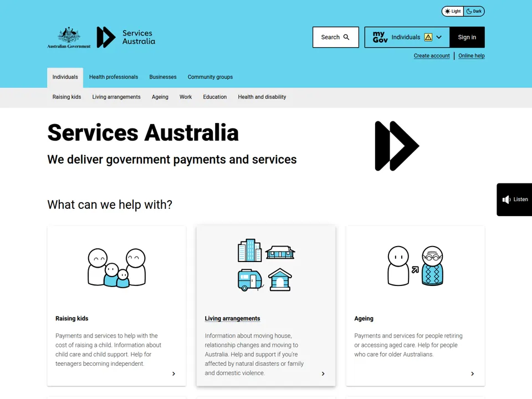The width and height of the screenshot is (532, 399).
Task: Click the Services Australia header logo
Action: [126, 37]
